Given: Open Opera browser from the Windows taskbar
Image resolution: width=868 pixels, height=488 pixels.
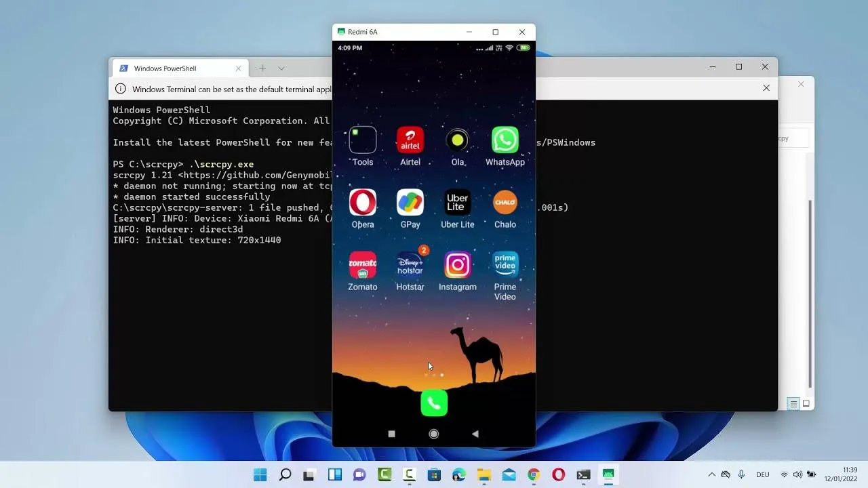Looking at the screenshot, I should (559, 475).
